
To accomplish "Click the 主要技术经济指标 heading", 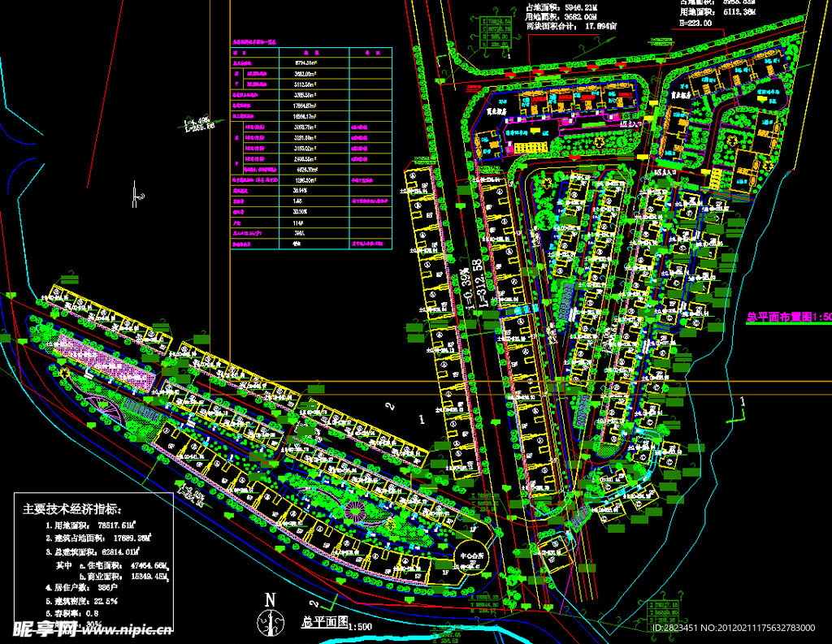I will pos(72,509).
